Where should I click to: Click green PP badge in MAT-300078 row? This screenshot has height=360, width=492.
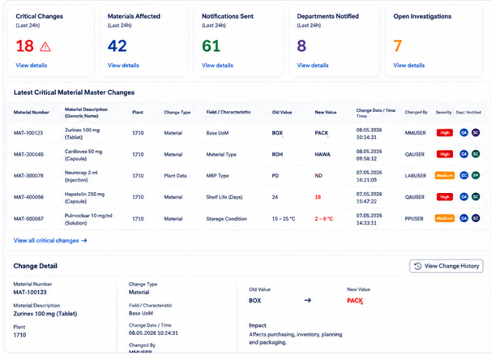pos(476,175)
